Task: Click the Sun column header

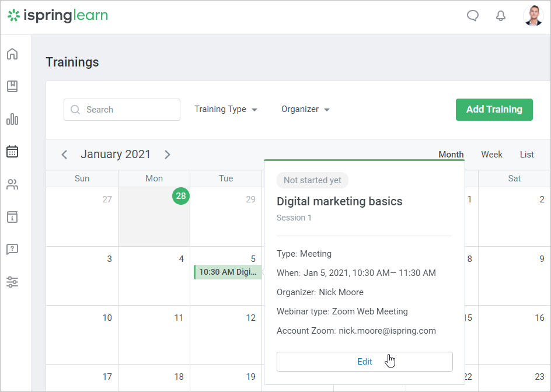Action: 82,178
